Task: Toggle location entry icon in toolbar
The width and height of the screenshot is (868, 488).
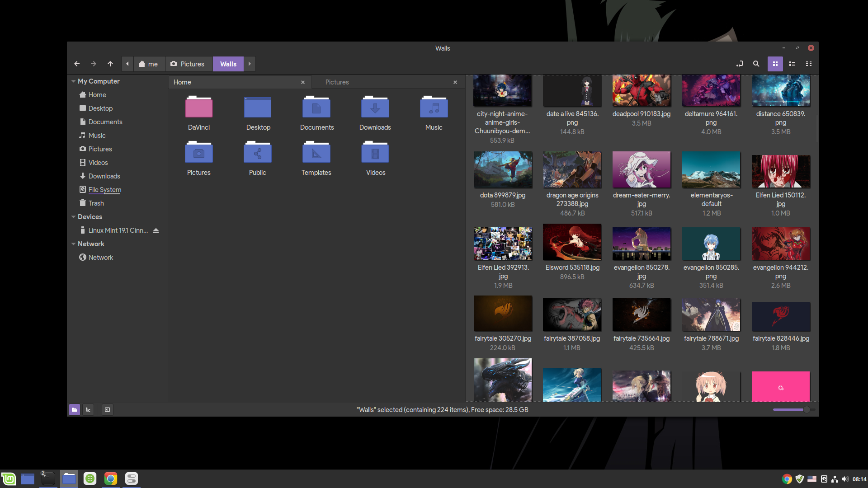Action: (x=740, y=64)
